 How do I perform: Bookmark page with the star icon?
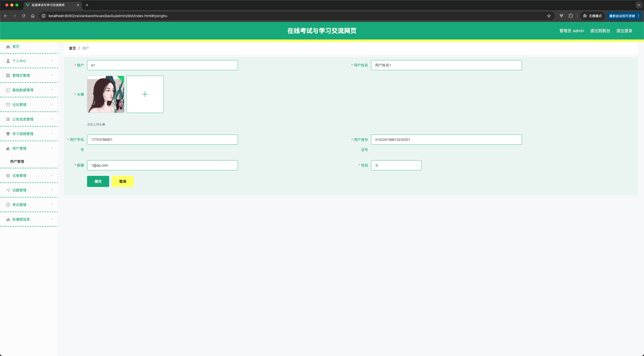pyautogui.click(x=549, y=16)
